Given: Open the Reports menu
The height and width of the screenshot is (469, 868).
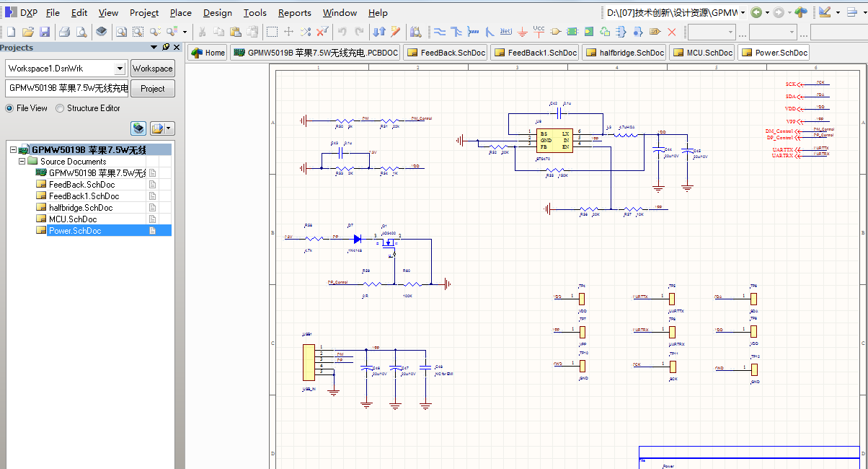Looking at the screenshot, I should pyautogui.click(x=294, y=12).
